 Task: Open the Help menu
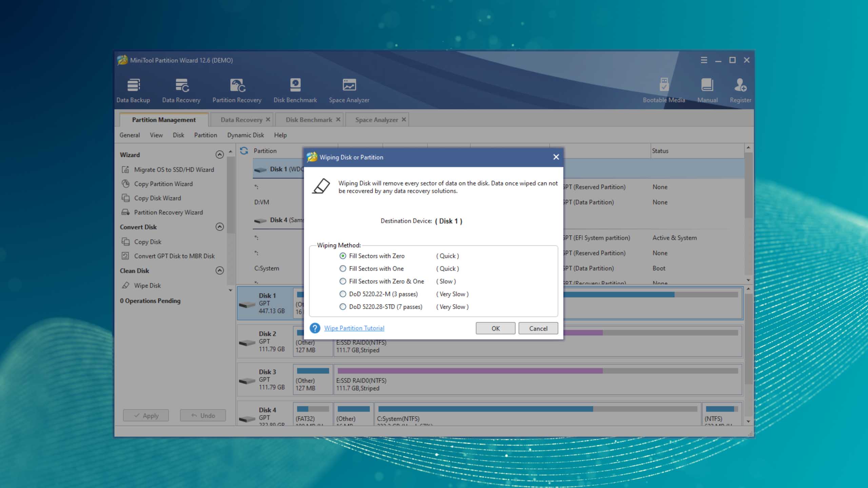(x=280, y=135)
